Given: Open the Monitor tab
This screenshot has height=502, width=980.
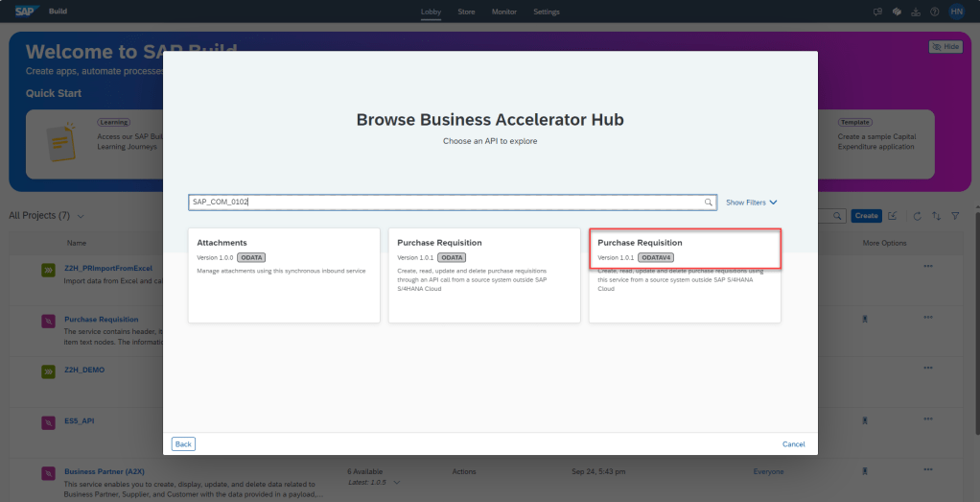Looking at the screenshot, I should [x=503, y=12].
